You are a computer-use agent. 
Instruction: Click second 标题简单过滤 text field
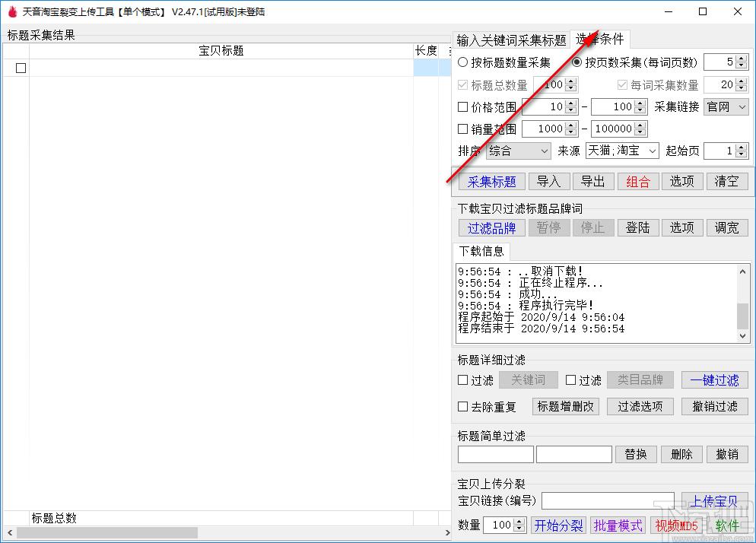pyautogui.click(x=574, y=454)
